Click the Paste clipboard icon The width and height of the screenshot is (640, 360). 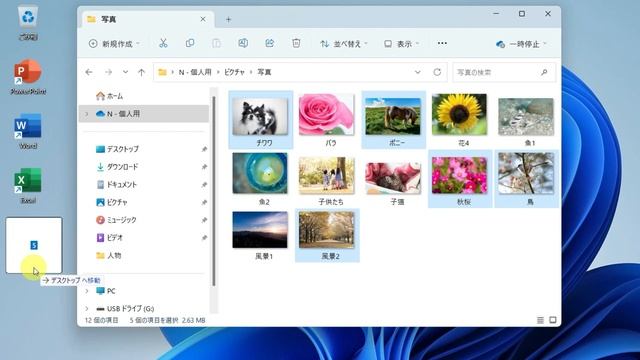coord(216,43)
